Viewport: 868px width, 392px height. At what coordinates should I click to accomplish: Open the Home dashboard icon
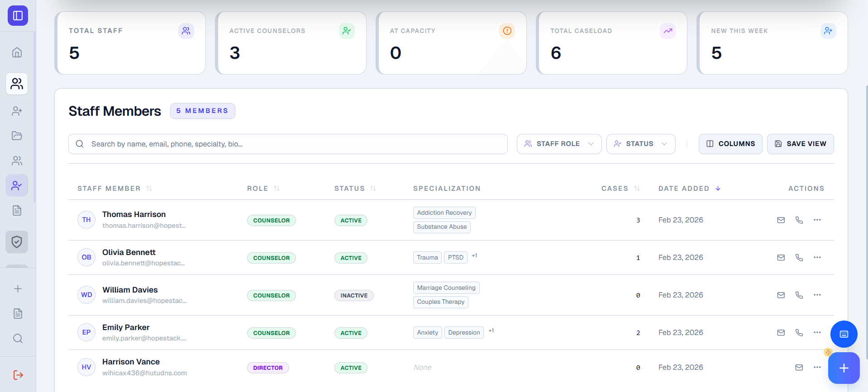click(17, 52)
